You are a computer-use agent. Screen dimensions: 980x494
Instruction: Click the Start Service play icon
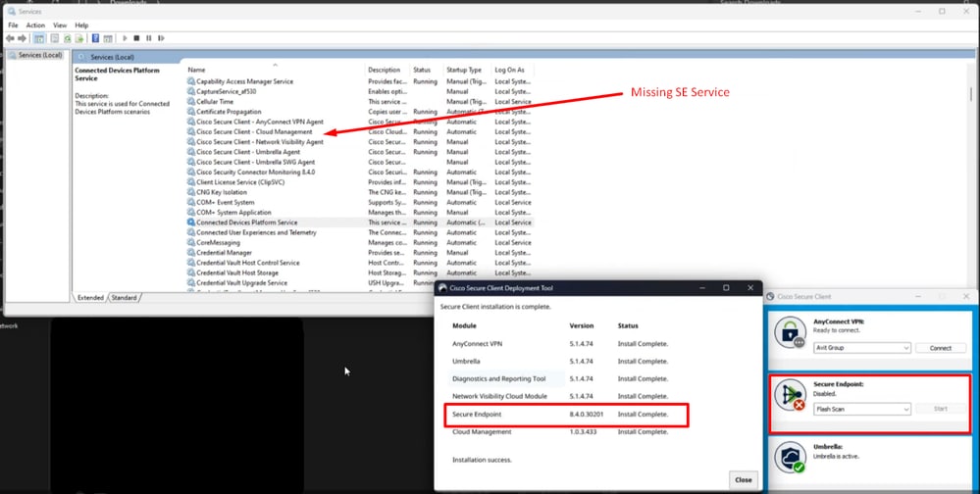[x=125, y=39]
